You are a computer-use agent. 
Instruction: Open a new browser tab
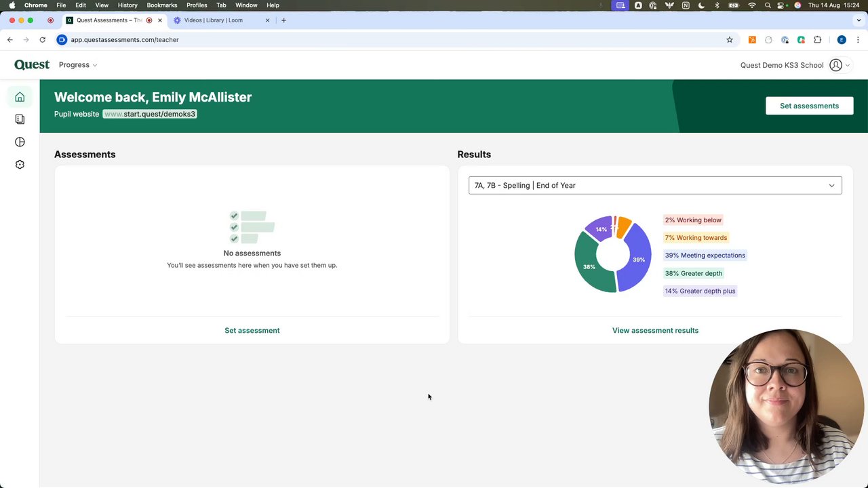283,20
